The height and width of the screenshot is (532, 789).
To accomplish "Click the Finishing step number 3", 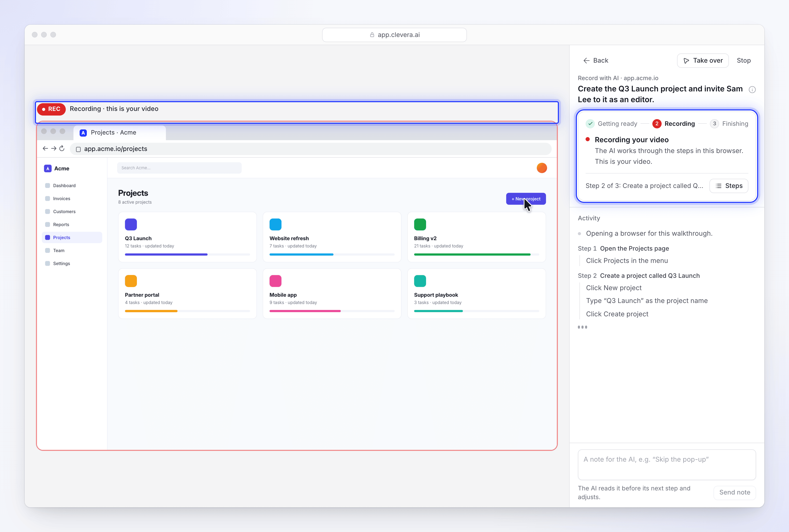I will pos(714,124).
